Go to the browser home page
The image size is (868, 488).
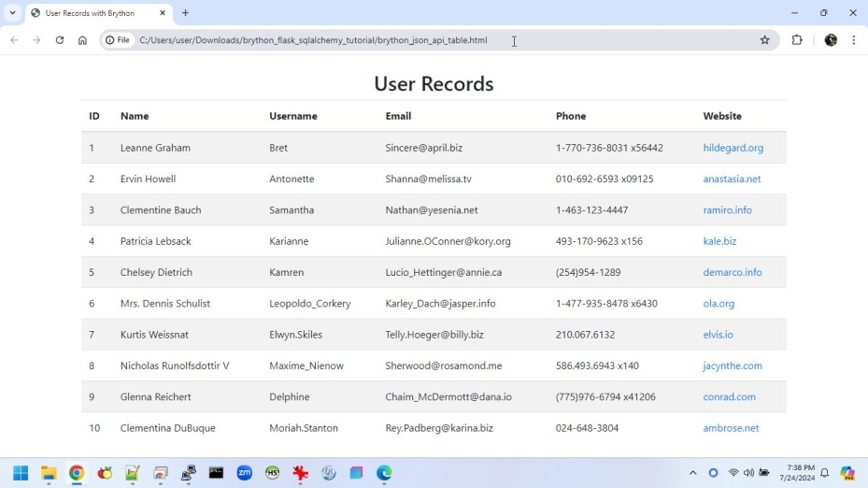[x=82, y=40]
